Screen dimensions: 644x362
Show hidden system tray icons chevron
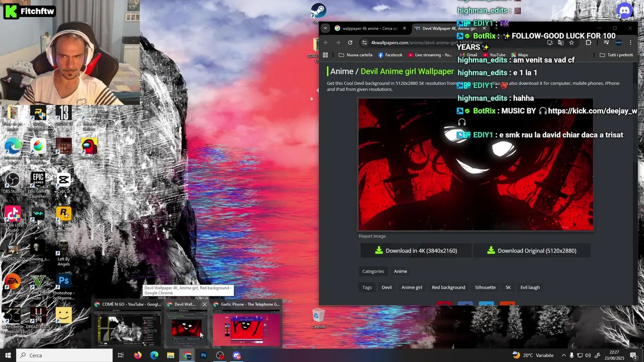(x=563, y=355)
